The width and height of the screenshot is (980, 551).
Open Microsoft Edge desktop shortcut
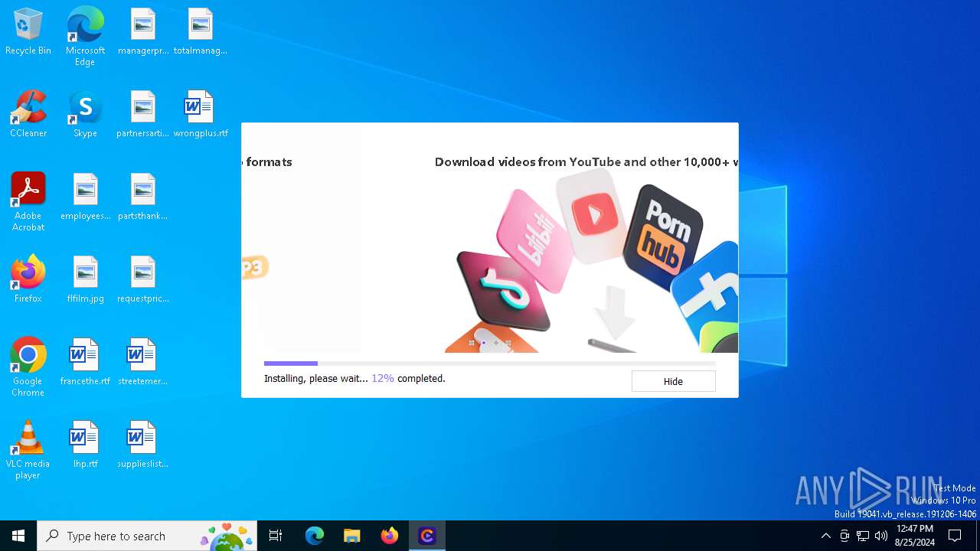(x=85, y=37)
